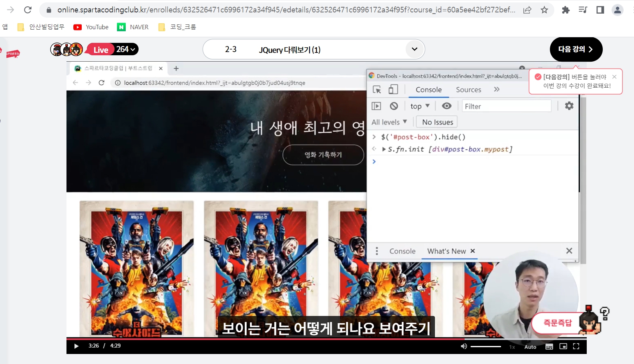Open the Live 264 viewers dropdown
This screenshot has height=364, width=634.
click(113, 49)
